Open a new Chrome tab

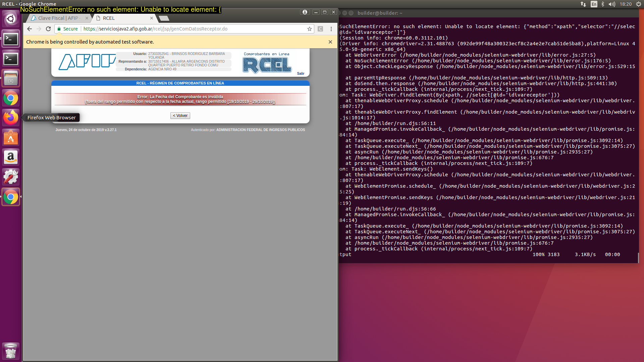coord(164,18)
